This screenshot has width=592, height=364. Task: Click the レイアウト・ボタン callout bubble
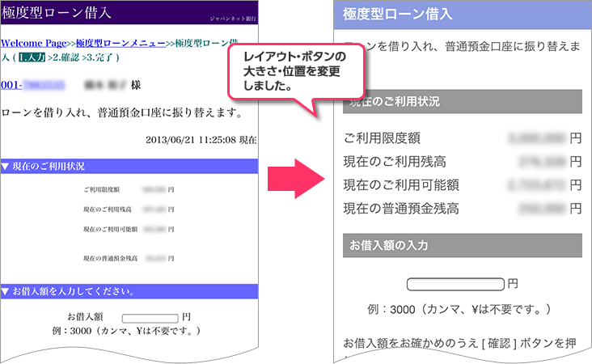pos(294,71)
